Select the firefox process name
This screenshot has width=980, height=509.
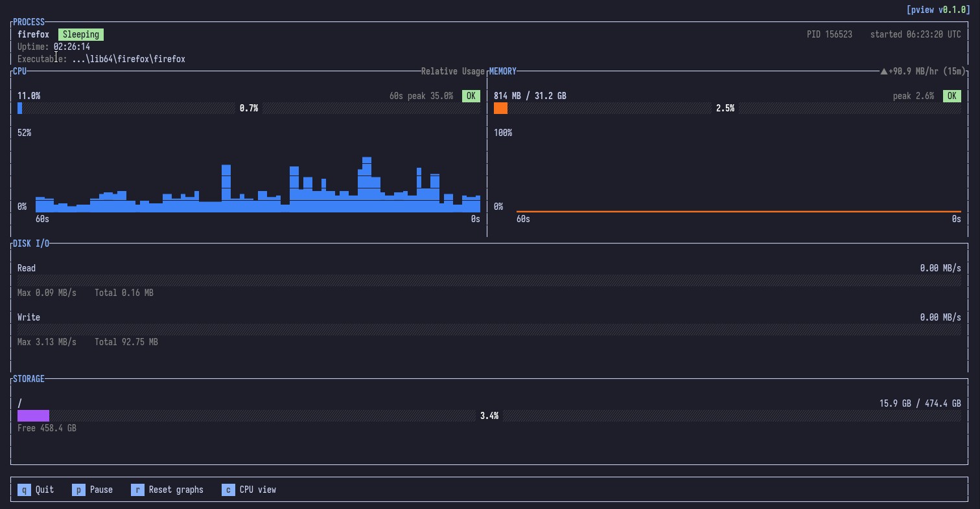coord(33,34)
